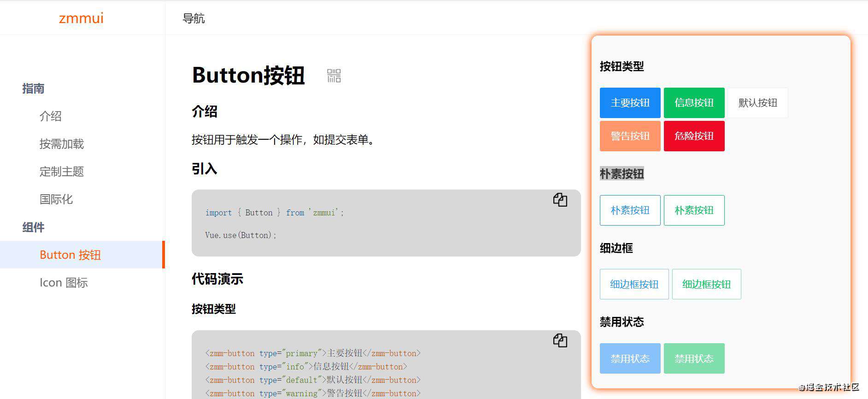This screenshot has width=868, height=399.
Task: Click the 代码演示 section heading
Action: [x=217, y=279]
